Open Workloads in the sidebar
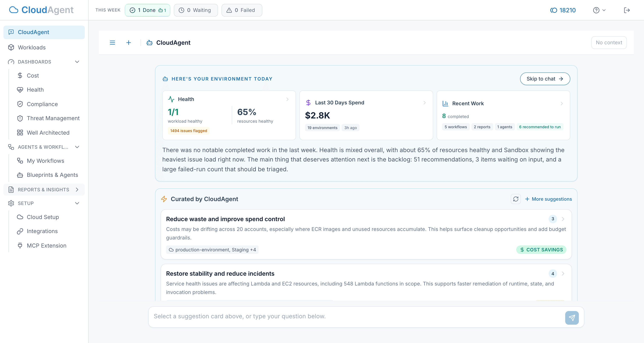 click(x=32, y=48)
